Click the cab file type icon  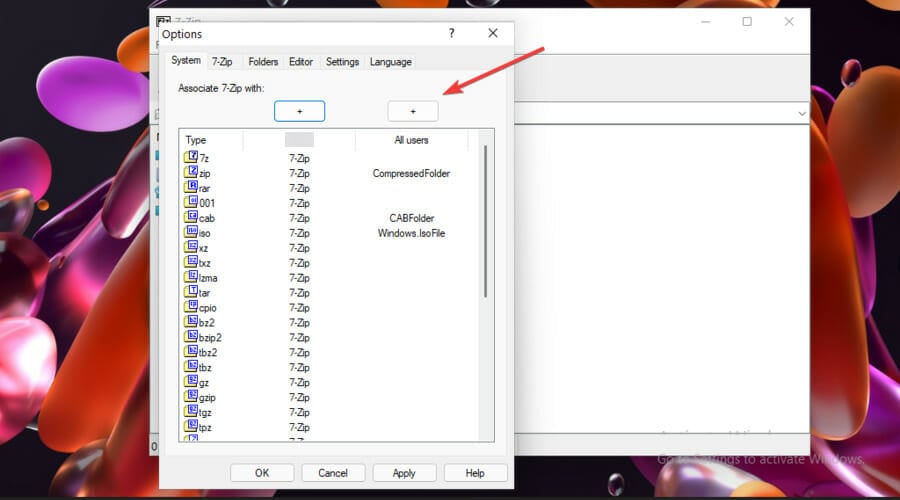191,216
